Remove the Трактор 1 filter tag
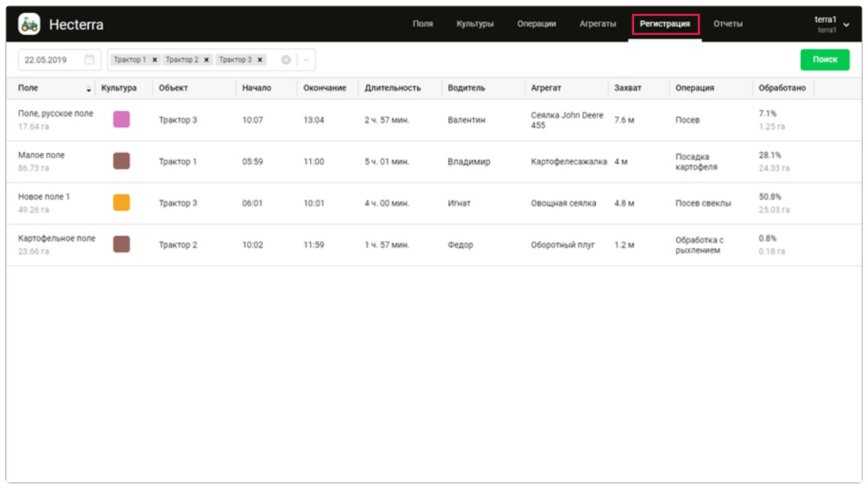Viewport: 868px width, 488px height. click(x=155, y=60)
